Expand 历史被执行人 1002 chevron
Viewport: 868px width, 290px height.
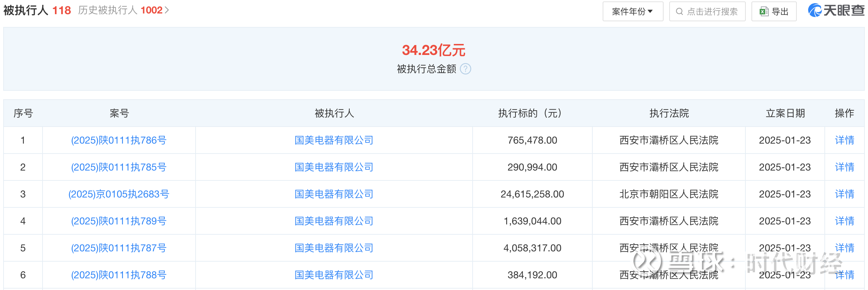click(167, 10)
